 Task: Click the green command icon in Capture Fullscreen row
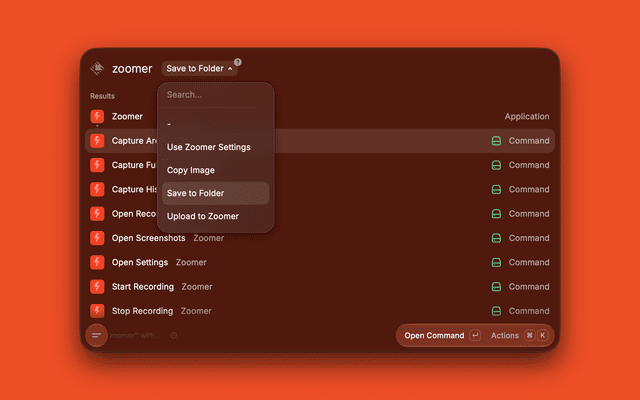496,165
